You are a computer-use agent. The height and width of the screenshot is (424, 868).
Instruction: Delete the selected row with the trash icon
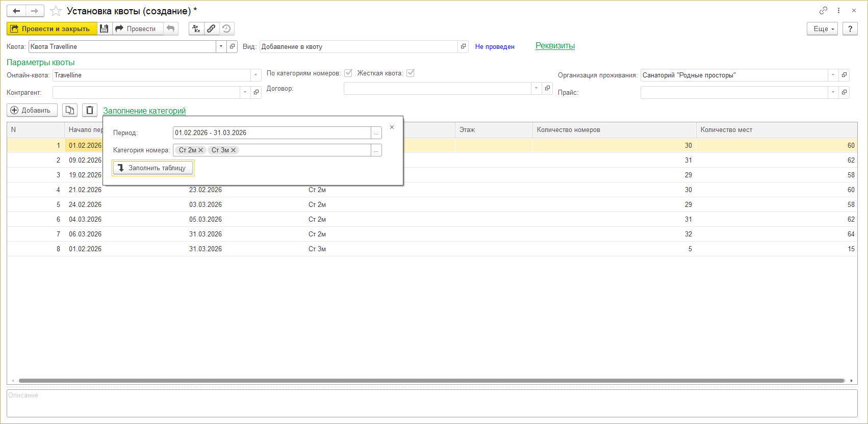point(90,110)
